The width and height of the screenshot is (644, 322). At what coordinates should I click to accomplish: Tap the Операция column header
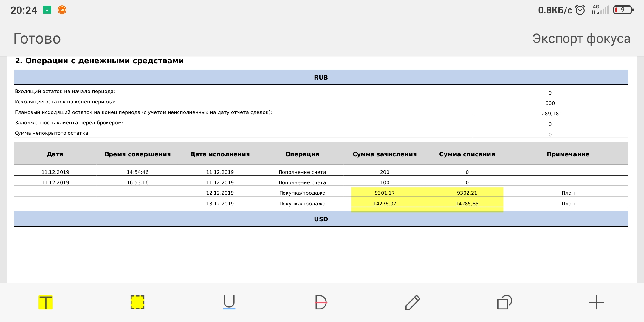(302, 154)
